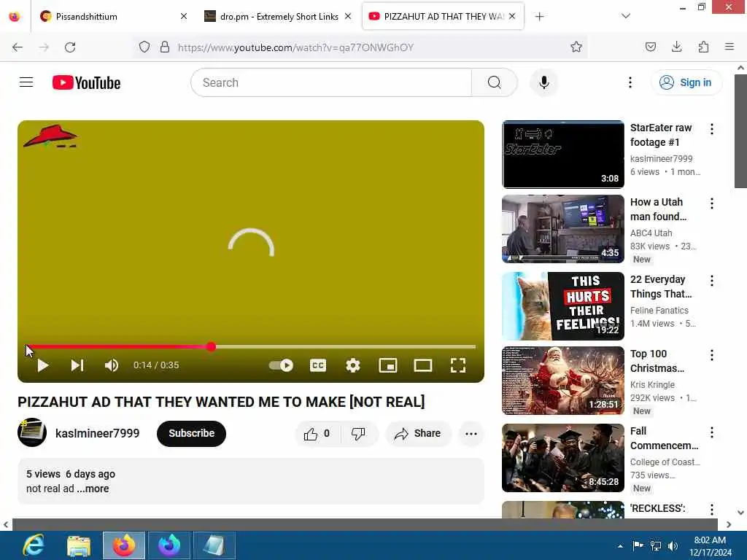Open 22 Everyday Things That cat thumbnail
Screen dimensions: 747x560
click(562, 306)
